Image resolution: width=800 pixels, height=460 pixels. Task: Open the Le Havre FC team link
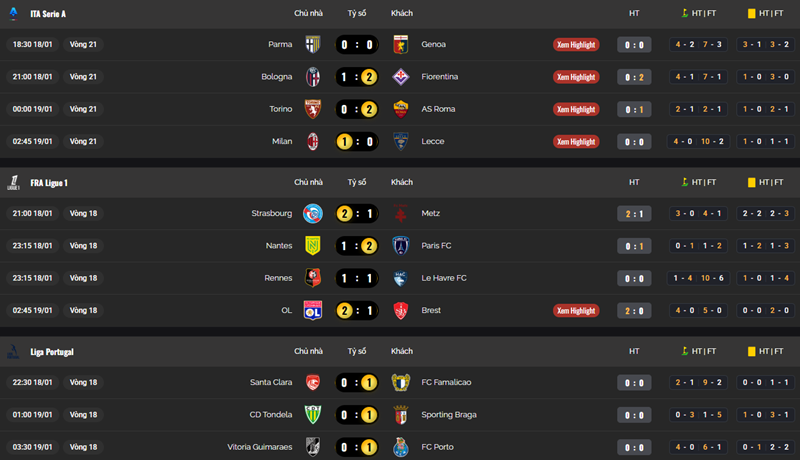tap(443, 278)
